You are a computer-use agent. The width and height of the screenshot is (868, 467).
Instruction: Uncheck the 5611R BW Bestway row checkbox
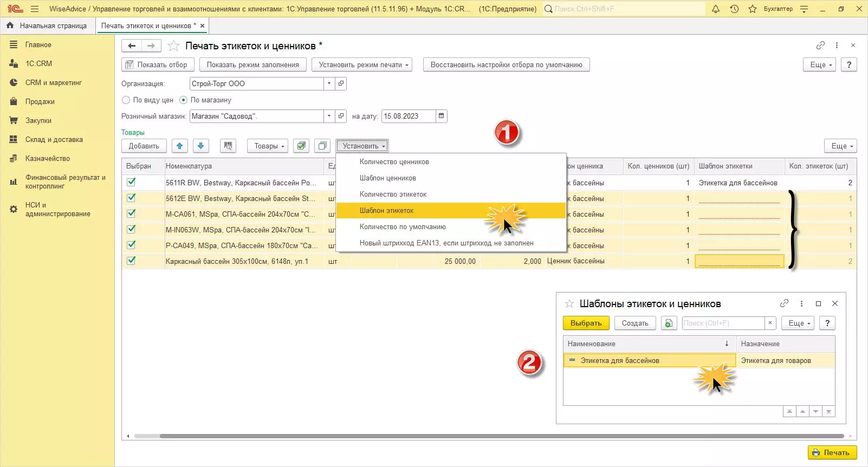pyautogui.click(x=131, y=183)
